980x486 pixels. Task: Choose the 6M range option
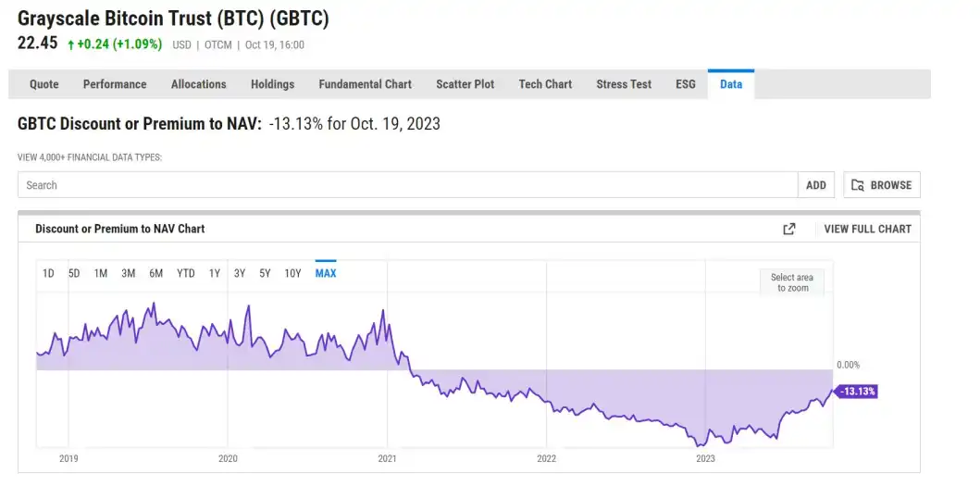click(156, 273)
